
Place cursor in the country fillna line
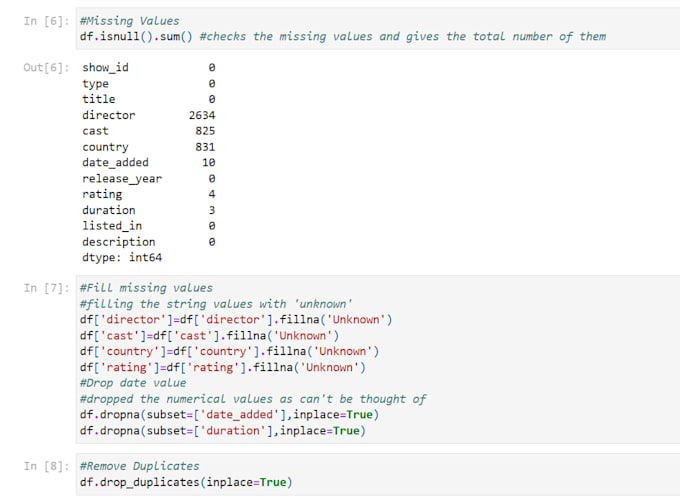(229, 351)
